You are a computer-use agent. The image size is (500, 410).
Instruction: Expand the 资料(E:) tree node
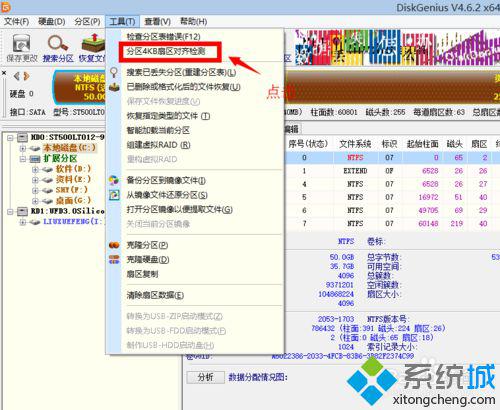click(35, 180)
